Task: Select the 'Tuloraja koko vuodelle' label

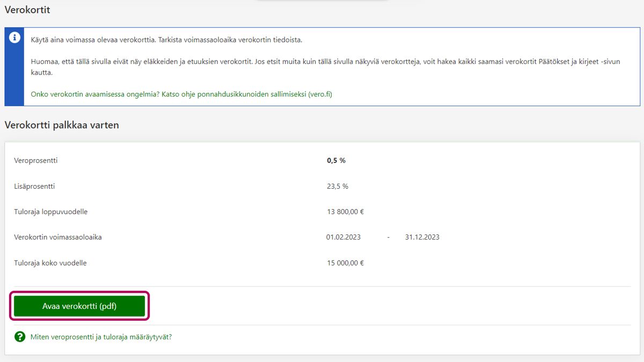Action: click(50, 263)
